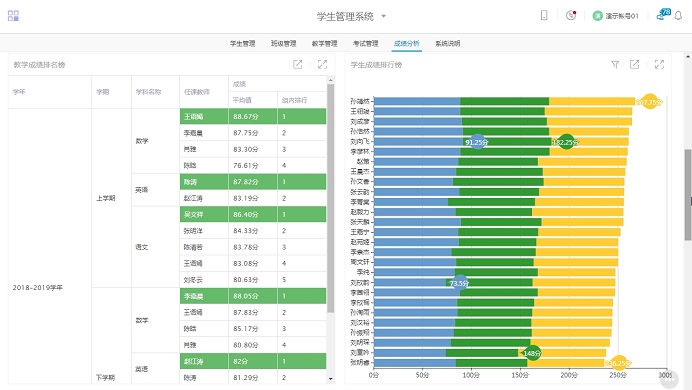Click the mobile device preview icon

pos(544,15)
